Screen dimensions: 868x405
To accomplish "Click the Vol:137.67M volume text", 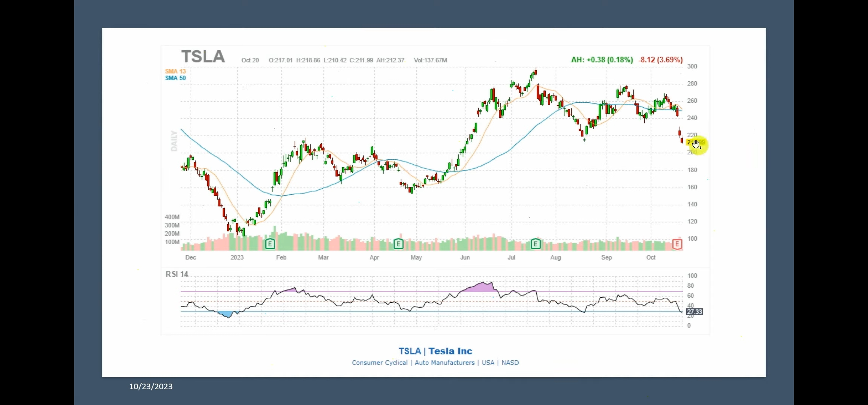I will pyautogui.click(x=430, y=60).
